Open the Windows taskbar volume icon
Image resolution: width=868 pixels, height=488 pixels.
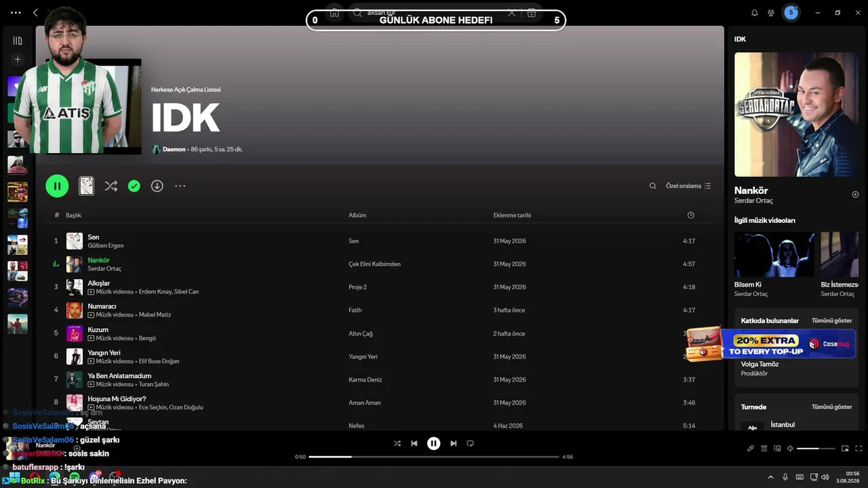[825, 477]
